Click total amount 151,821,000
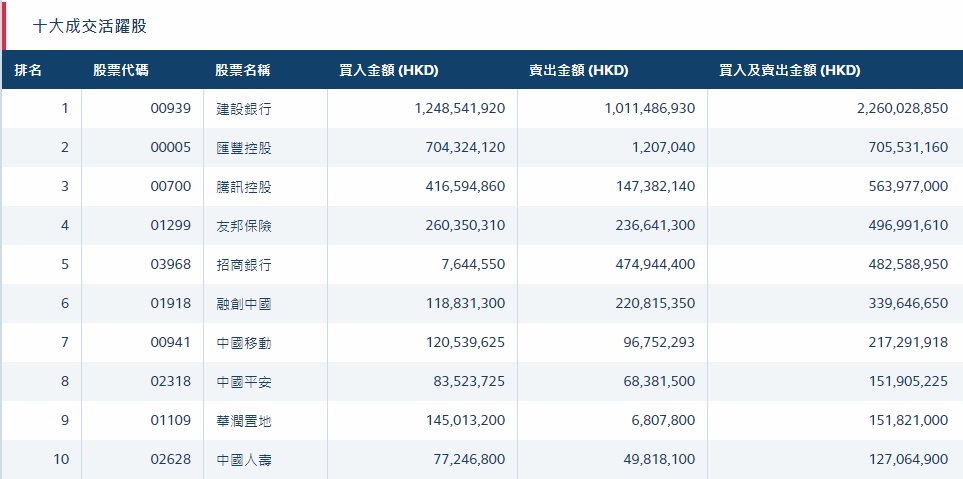Image resolution: width=963 pixels, height=479 pixels. click(x=908, y=420)
